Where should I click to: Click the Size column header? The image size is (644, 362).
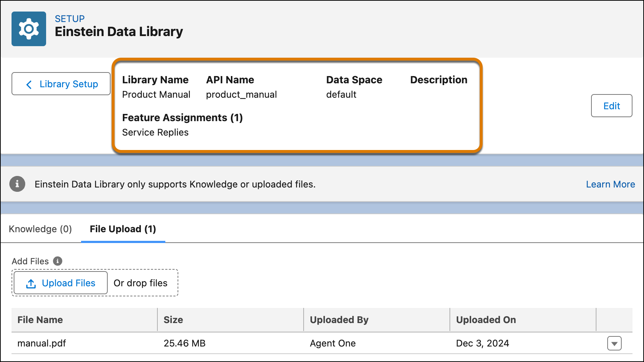(173, 320)
